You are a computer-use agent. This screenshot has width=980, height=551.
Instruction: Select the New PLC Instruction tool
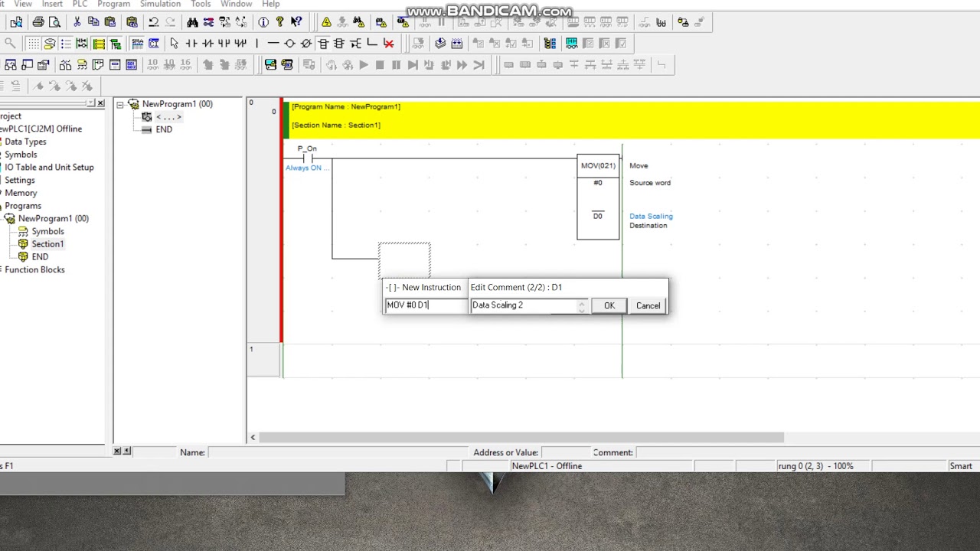(323, 44)
